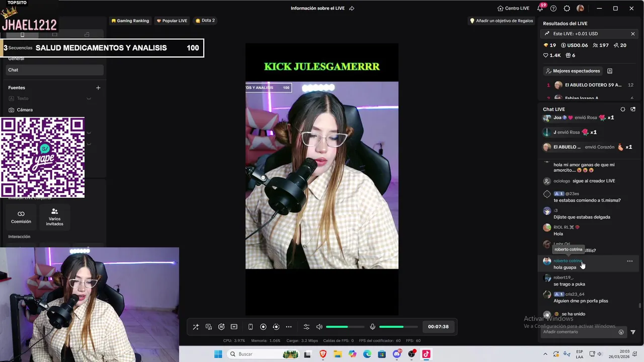
Task: Open the settings gear in title bar
Action: (x=567, y=8)
